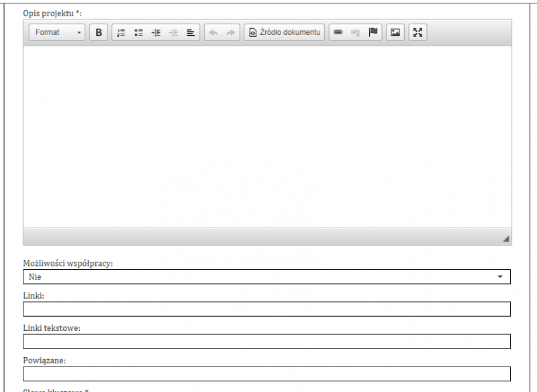Toggle bold formatting
Viewport: 537px width, 392px height.
(98, 32)
